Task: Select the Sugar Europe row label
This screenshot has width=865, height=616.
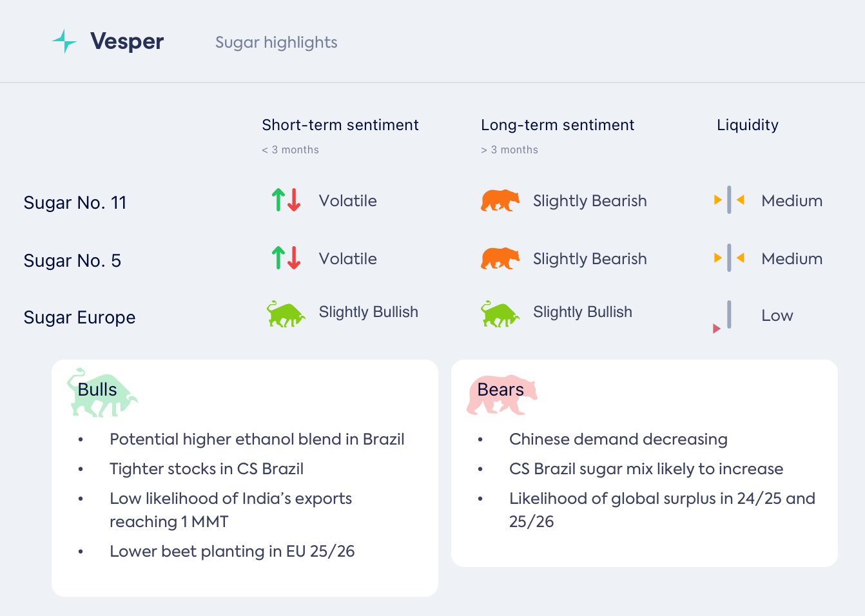Action: 79,318
